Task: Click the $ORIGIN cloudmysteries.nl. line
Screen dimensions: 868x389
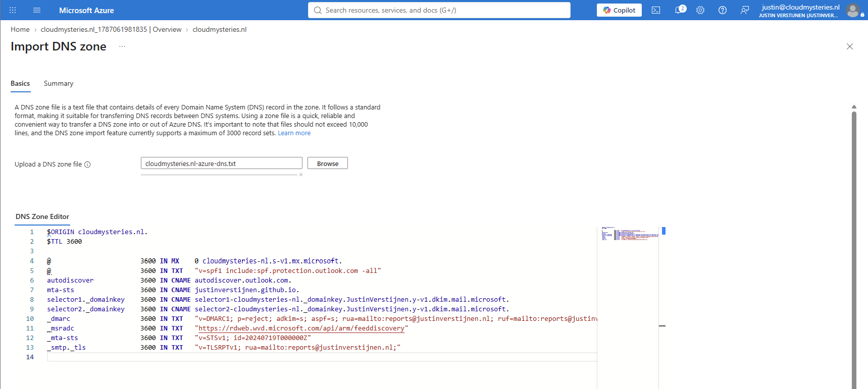Action: coord(97,232)
